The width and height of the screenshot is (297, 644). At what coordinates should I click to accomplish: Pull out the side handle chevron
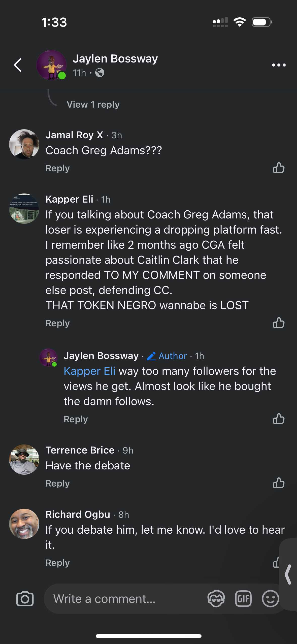[x=288, y=574]
